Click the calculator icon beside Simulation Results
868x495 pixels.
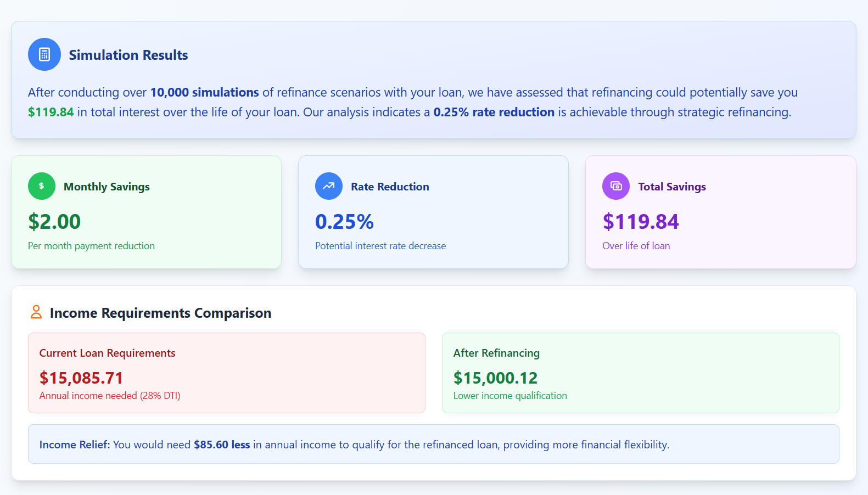pyautogui.click(x=44, y=54)
